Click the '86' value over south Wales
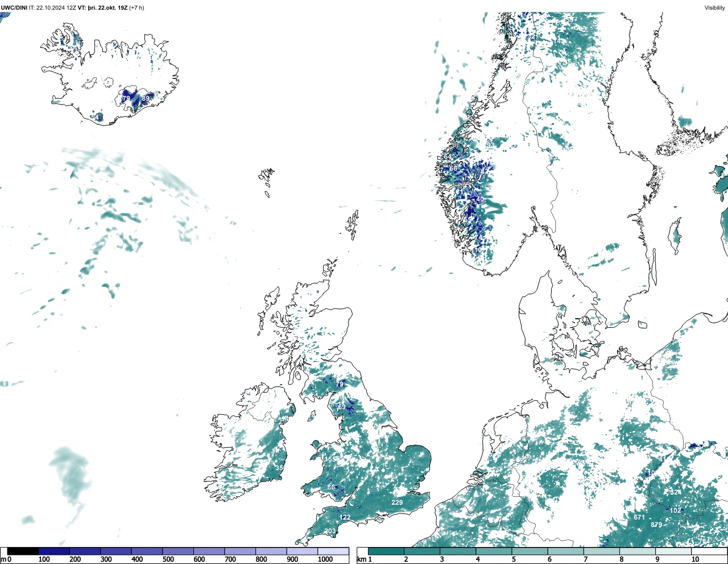The height and width of the screenshot is (564, 728). coord(332,487)
